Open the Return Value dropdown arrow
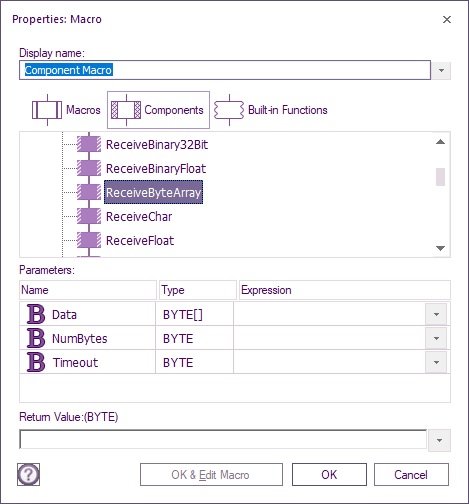 [439, 440]
